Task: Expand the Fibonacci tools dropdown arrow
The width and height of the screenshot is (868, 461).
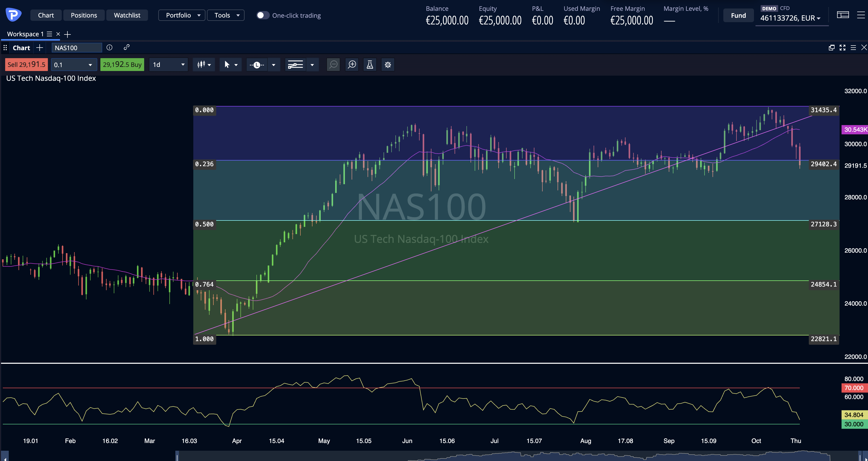Action: click(x=312, y=65)
